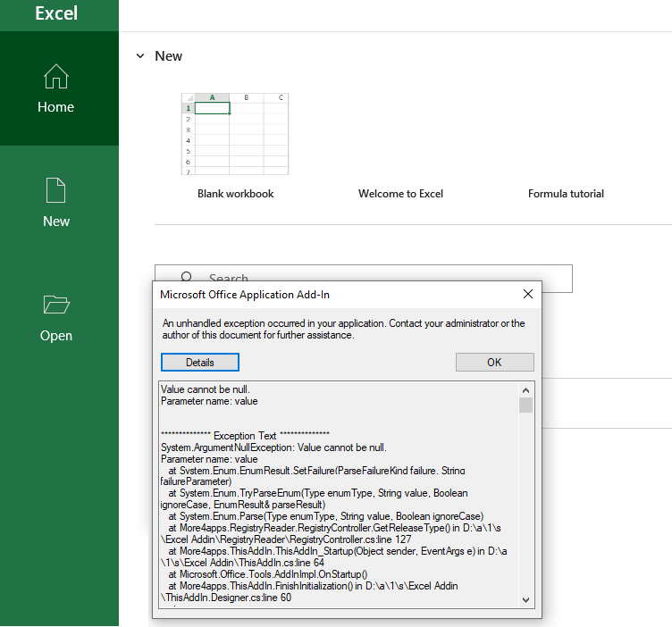This screenshot has height=627, width=672.
Task: Click the AddInImpl.OnStartup() stack line
Action: [268, 574]
